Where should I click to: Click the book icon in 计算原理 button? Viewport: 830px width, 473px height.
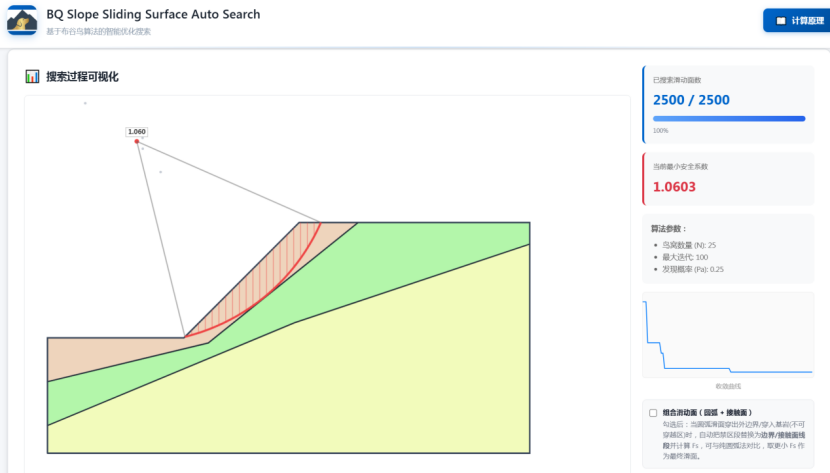[x=781, y=21]
